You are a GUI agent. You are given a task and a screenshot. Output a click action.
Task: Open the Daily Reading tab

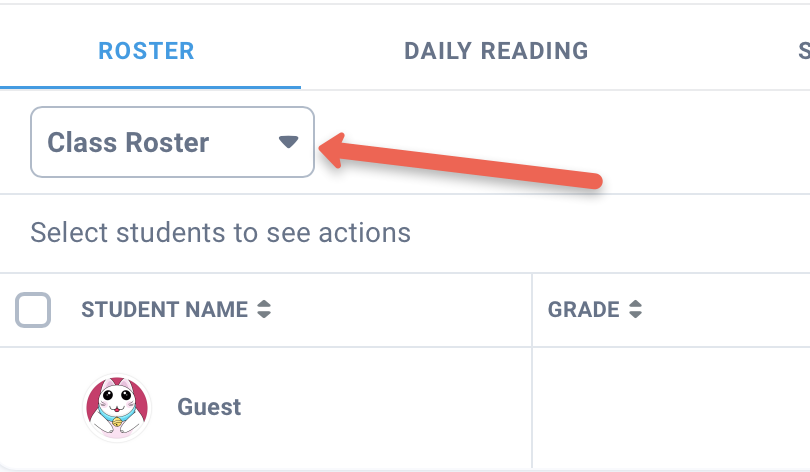click(496, 51)
